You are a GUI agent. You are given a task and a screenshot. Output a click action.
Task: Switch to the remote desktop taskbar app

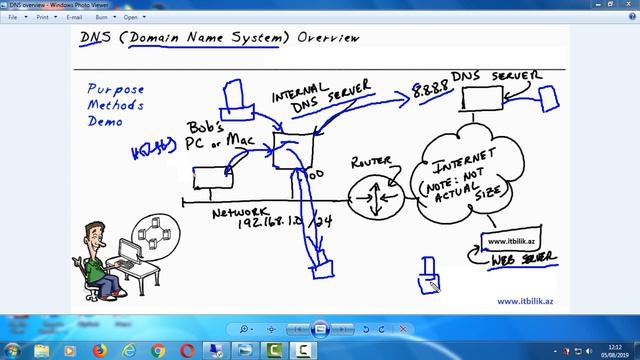216,351
